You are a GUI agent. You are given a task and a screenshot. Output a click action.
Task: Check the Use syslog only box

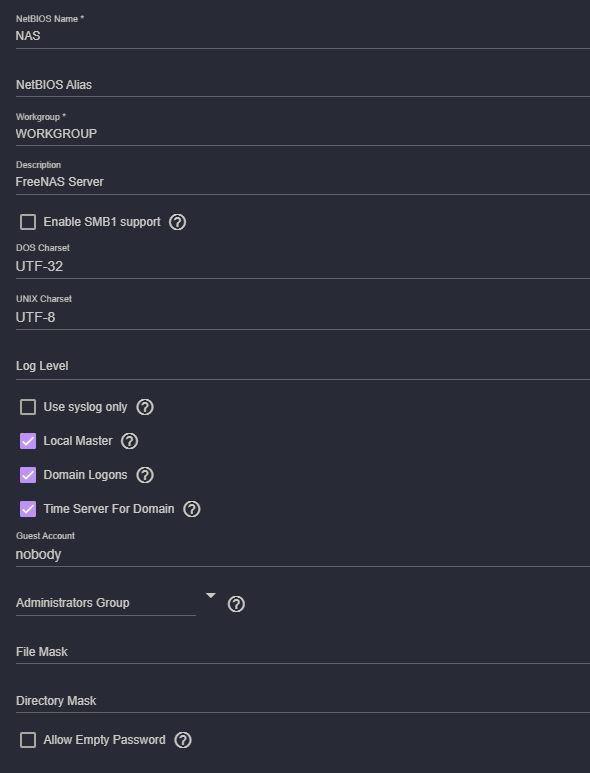click(28, 407)
